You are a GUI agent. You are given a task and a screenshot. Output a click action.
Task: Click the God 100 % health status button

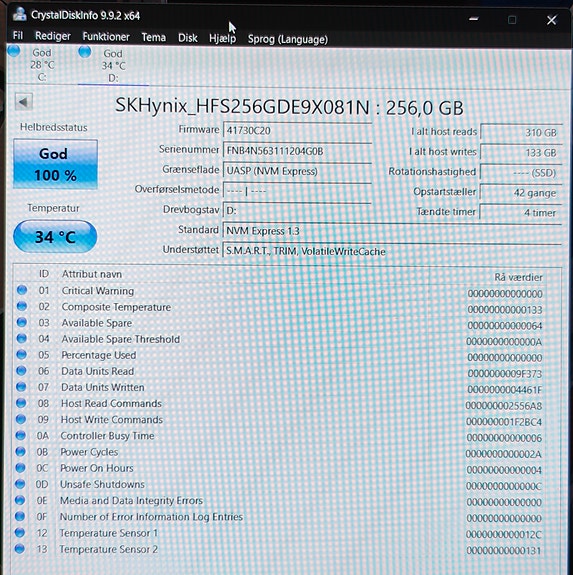55,164
